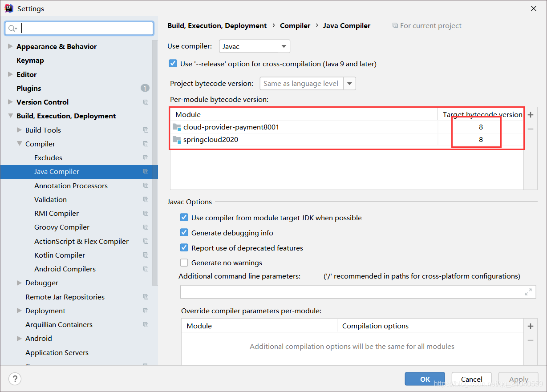The height and width of the screenshot is (392, 547).
Task: Uncheck Report use of deprecated features
Action: pos(184,248)
